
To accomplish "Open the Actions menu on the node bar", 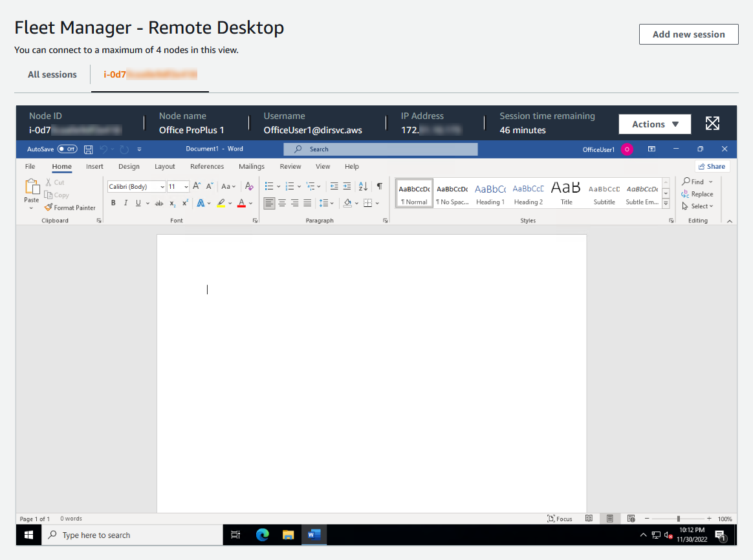I will [655, 124].
